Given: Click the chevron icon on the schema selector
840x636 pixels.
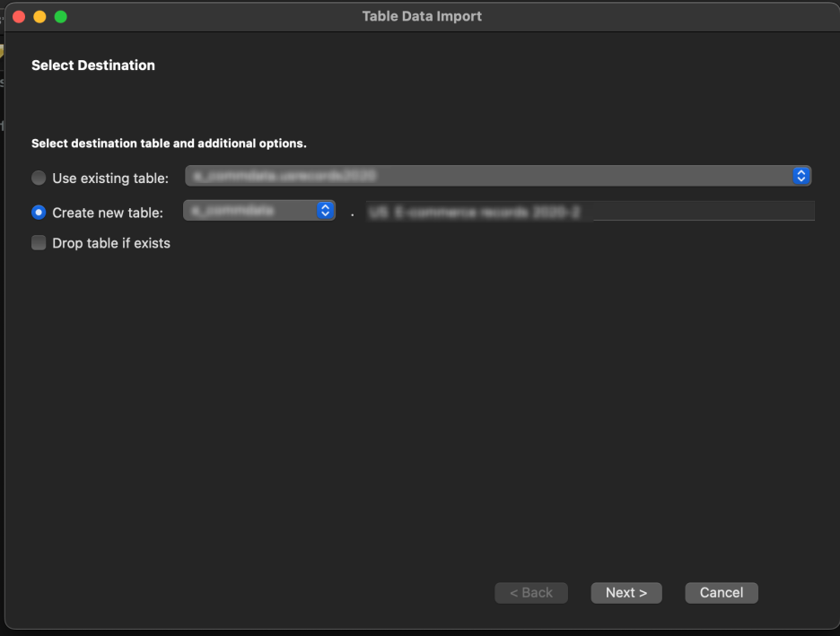Looking at the screenshot, I should pyautogui.click(x=324, y=210).
